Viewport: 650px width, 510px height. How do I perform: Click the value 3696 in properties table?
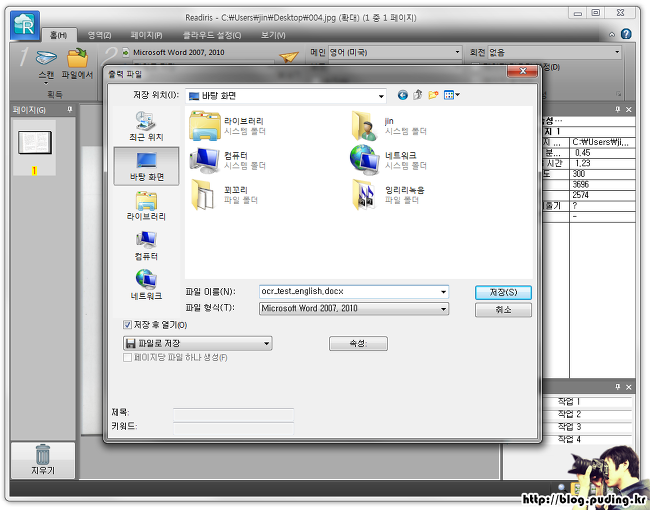click(x=580, y=185)
